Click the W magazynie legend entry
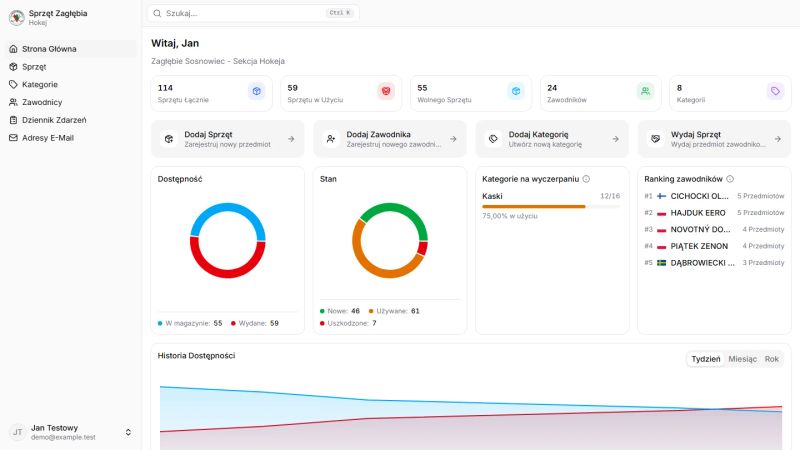This screenshot has height=450, width=800. (190, 323)
